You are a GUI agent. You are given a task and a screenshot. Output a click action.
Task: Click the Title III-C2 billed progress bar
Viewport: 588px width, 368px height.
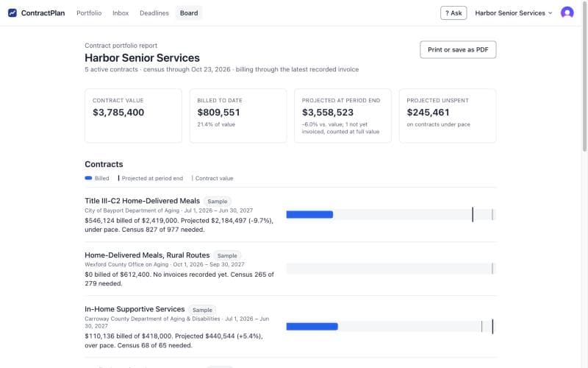309,214
